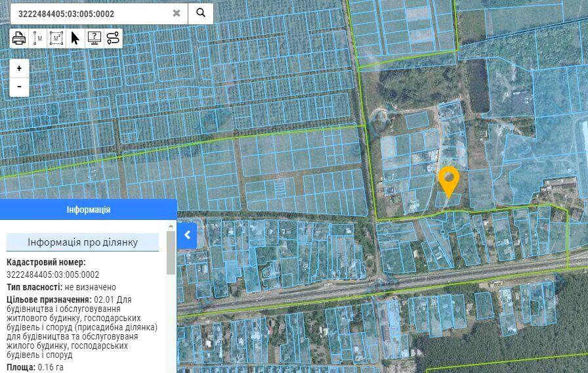This screenshot has height=373, width=588.
Task: Click the print map icon
Action: (x=19, y=38)
